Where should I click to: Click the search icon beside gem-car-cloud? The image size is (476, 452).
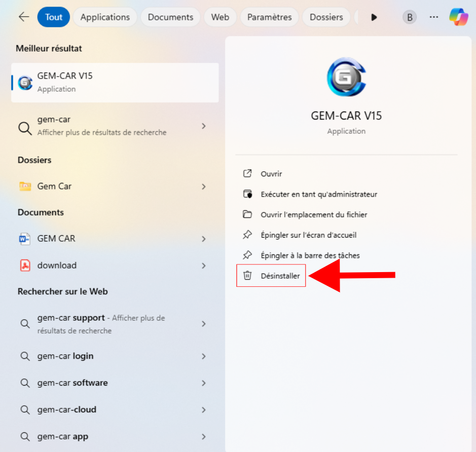tap(25, 410)
